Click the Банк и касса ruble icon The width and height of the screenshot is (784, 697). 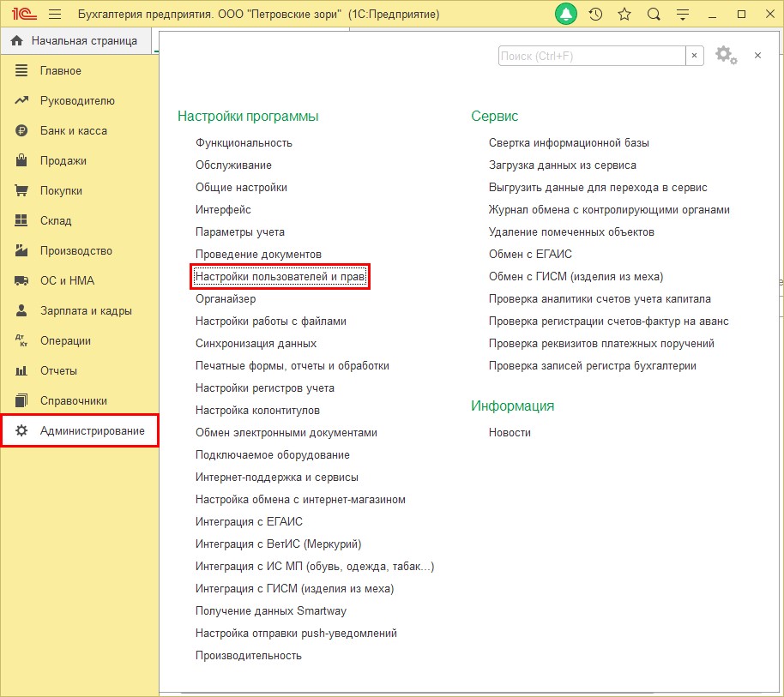[x=21, y=130]
